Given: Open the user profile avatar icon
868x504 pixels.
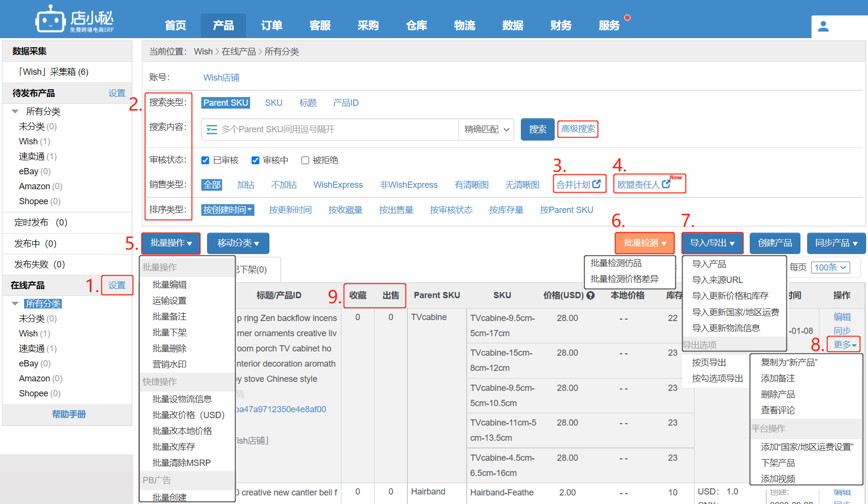Looking at the screenshot, I should (823, 27).
